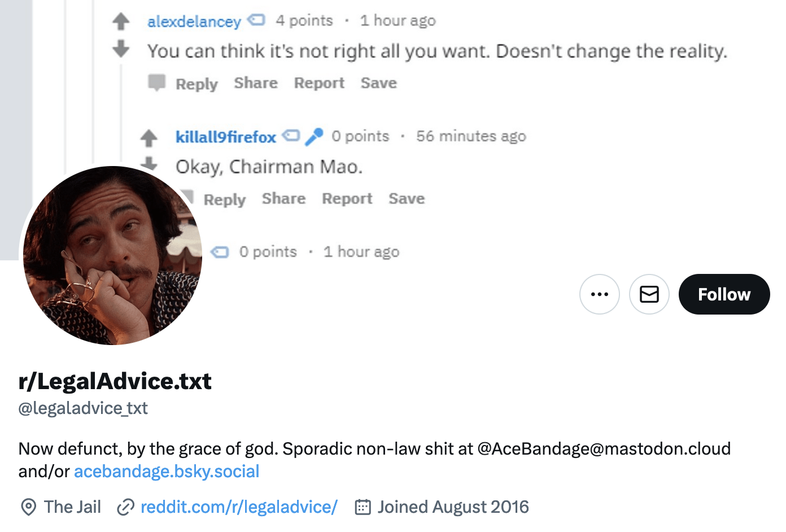The width and height of the screenshot is (786, 532).
Task: Click the downvote arrow on alexdelancey's comment
Action: 120,49
